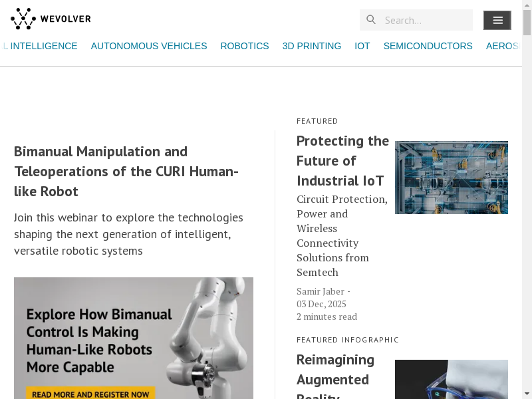
Task: Open the Protecting the Future of Industrial IoT article
Action: tap(342, 161)
